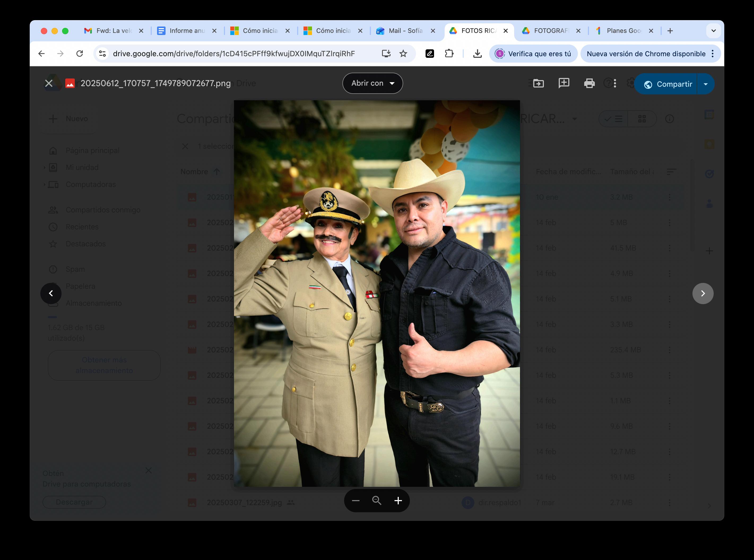The image size is (754, 560).
Task: Click the browser address bar URL
Action: pos(234,54)
